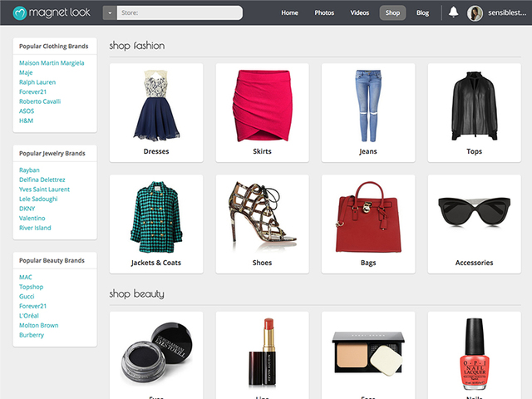
Task: Open the Molton Brown brand link
Action: (39, 325)
